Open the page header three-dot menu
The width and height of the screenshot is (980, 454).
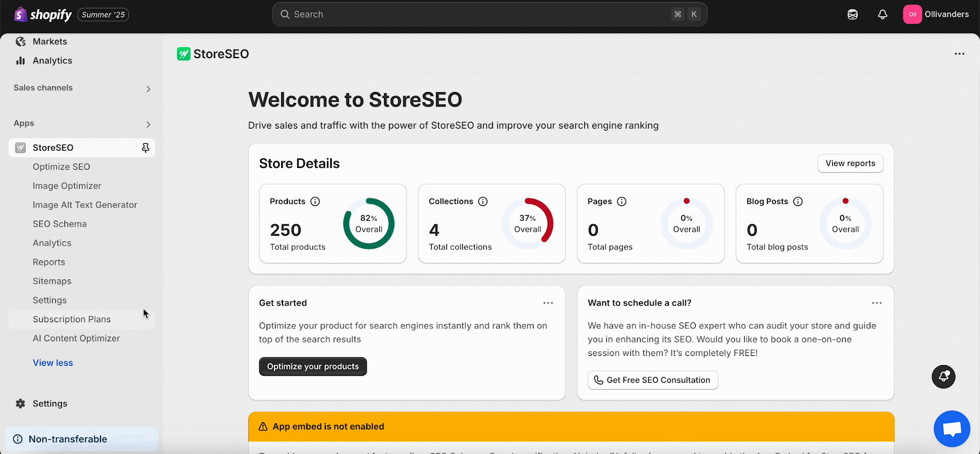pyautogui.click(x=959, y=54)
